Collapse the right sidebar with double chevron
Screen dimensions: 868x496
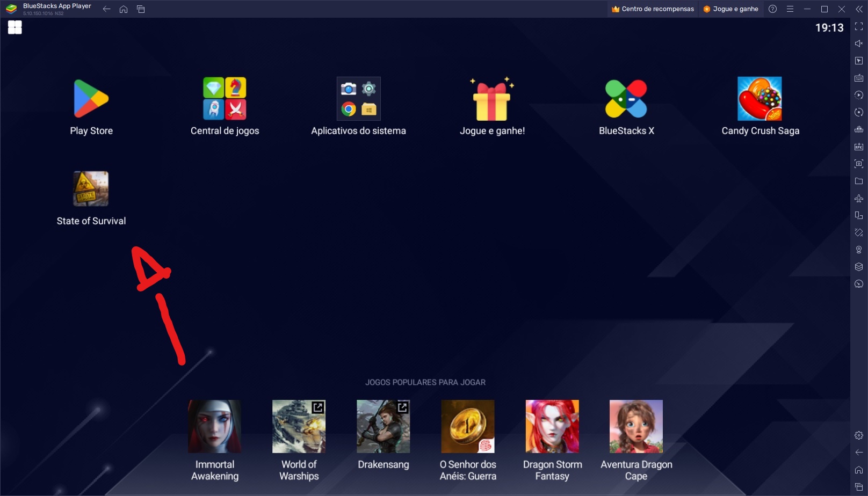(859, 9)
